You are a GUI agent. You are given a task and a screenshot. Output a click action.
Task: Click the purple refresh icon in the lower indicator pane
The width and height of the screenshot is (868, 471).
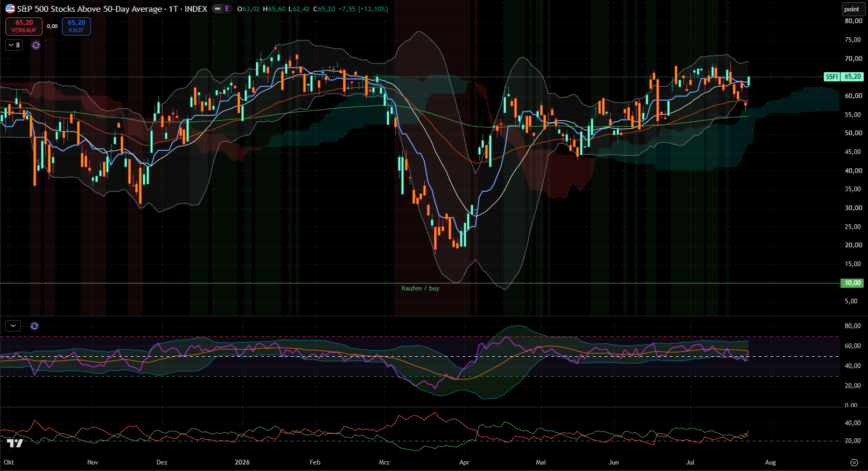point(34,326)
